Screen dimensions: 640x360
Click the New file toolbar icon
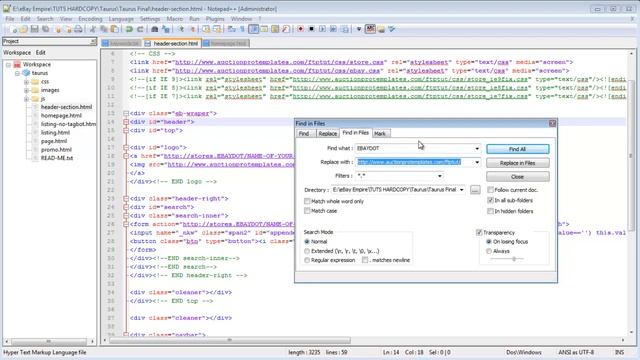tap(13, 29)
